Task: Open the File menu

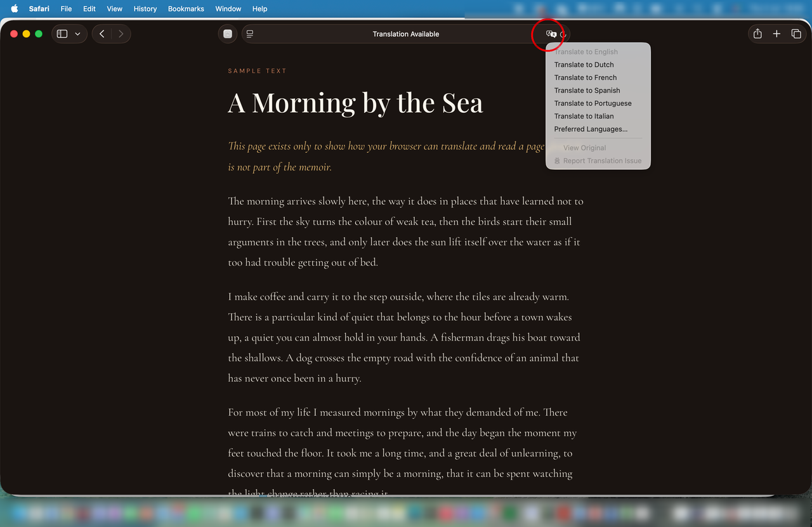Action: click(66, 9)
